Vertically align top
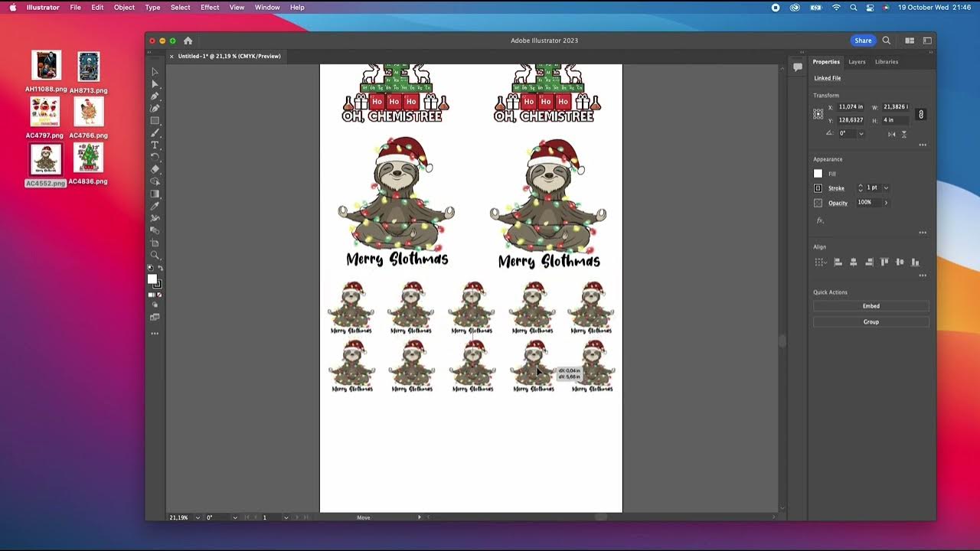980x551 pixels. (x=884, y=262)
